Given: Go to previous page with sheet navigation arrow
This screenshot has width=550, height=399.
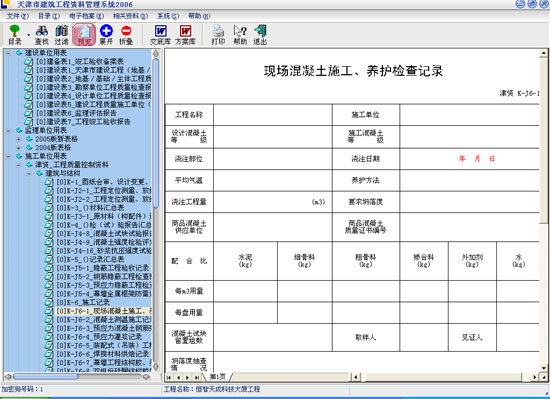Looking at the screenshot, I should point(178,377).
